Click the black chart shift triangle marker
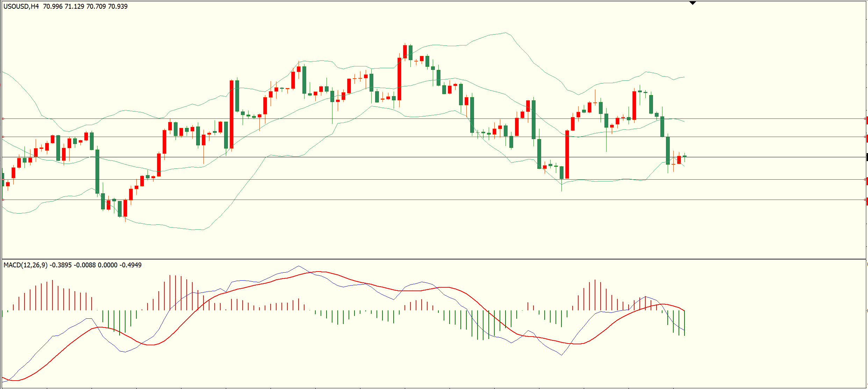The height and width of the screenshot is (389, 868). coord(693,3)
